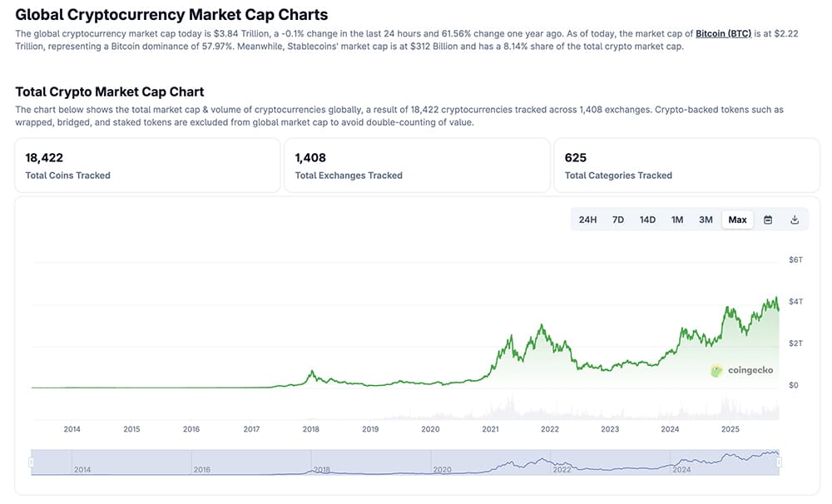Click the 2024 label in the mini timeline
This screenshot has width=832, height=504.
click(x=682, y=470)
